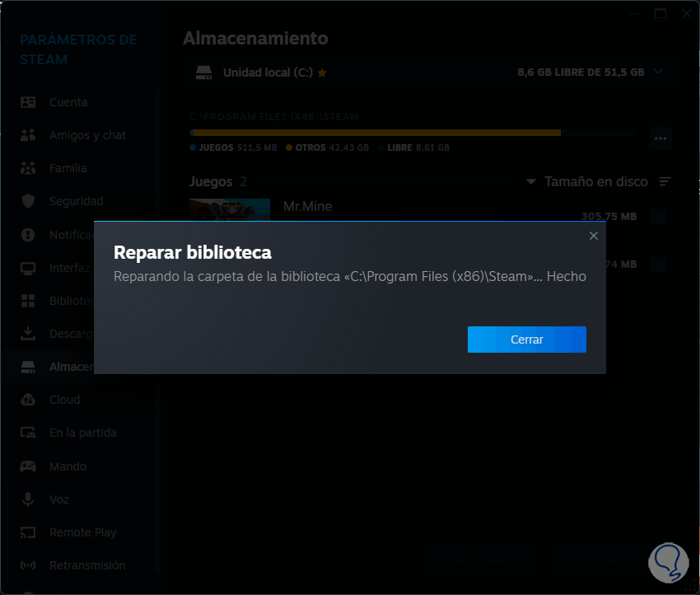Click the 8,6 GB LIBRE DE 51,5 GB text
The height and width of the screenshot is (595, 700).
(581, 73)
